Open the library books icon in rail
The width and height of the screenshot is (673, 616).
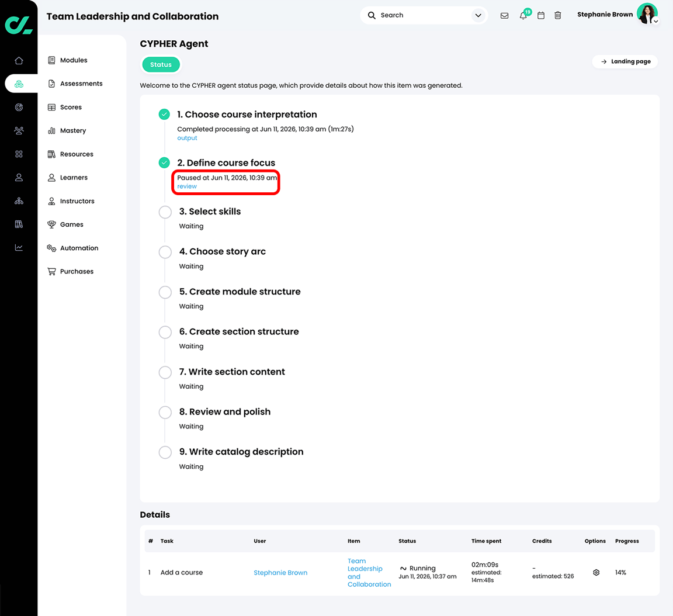19,224
